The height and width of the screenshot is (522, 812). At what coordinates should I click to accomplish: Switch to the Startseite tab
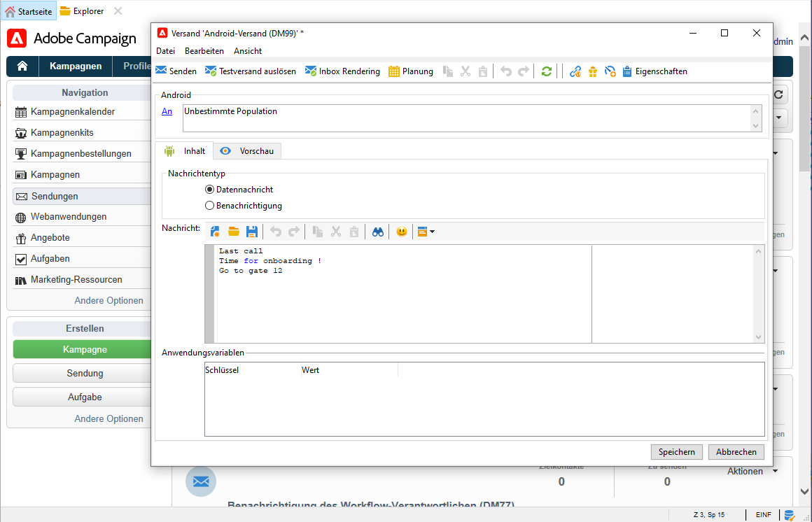29,11
